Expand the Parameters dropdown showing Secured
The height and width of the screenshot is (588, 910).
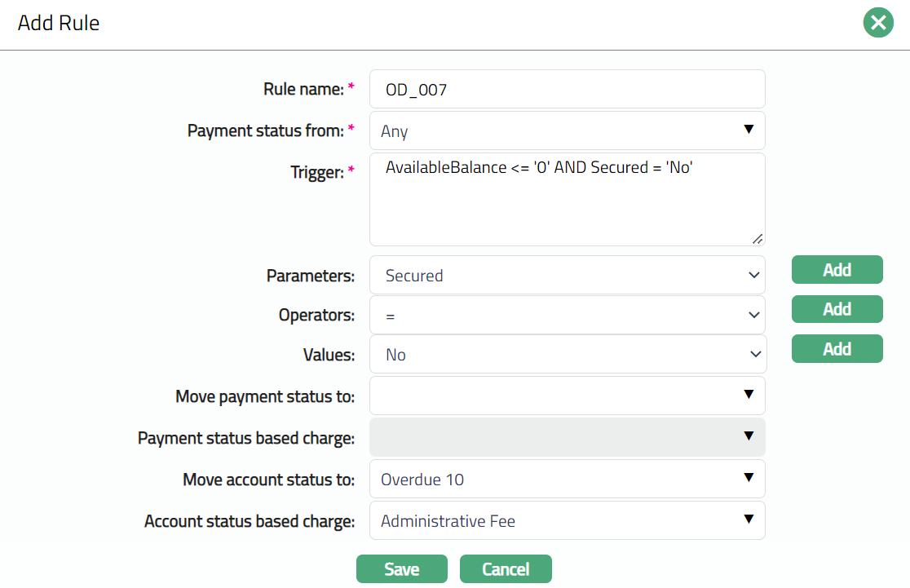(x=567, y=276)
